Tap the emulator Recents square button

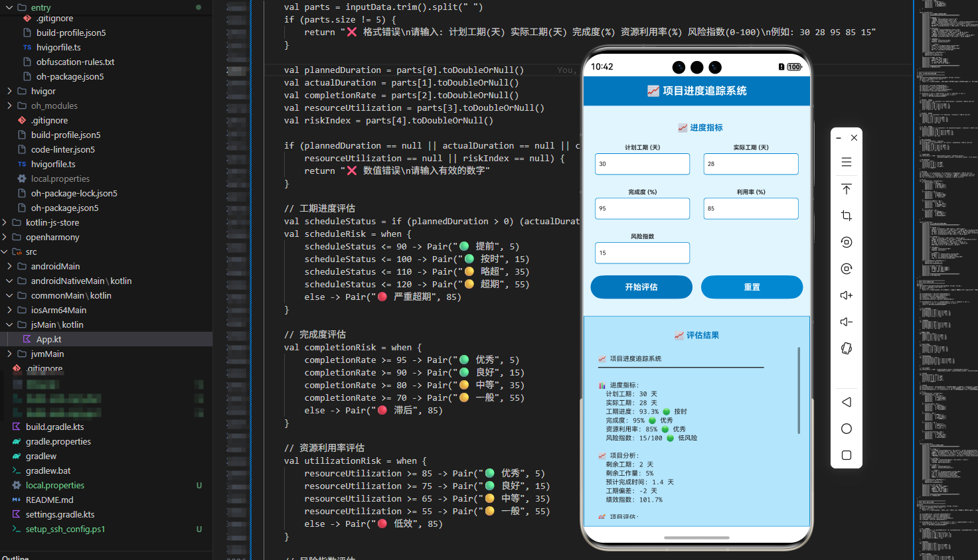click(847, 455)
